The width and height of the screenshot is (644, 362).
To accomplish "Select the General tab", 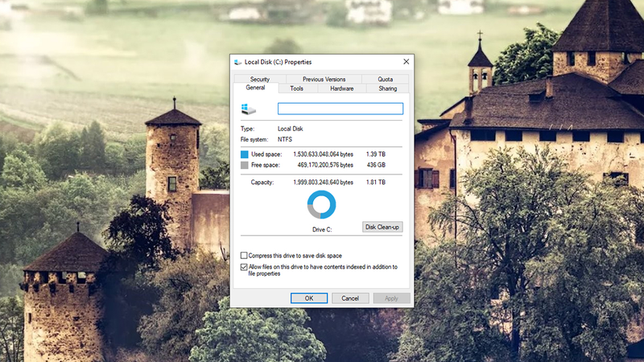I will 255,88.
